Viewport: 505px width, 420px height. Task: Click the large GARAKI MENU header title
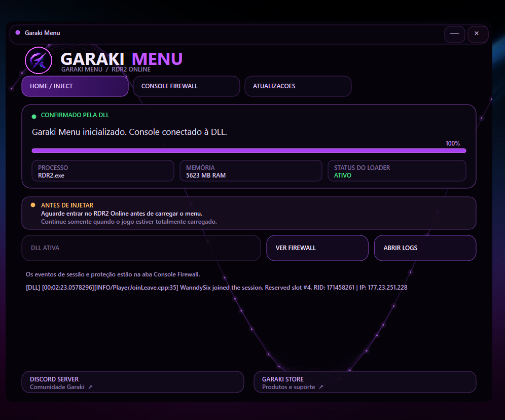122,59
